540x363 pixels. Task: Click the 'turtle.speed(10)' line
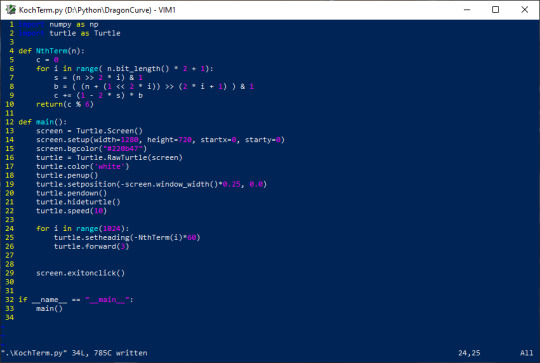click(71, 211)
